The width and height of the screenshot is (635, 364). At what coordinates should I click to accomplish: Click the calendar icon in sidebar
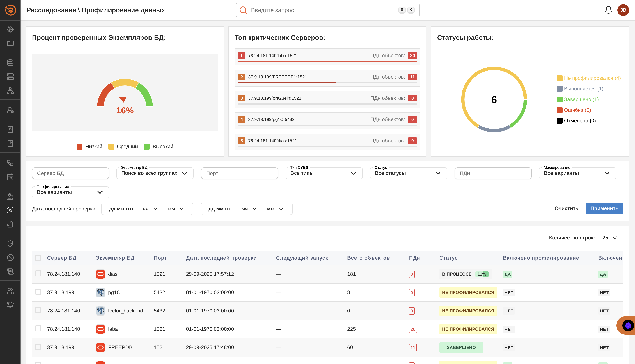tap(10, 177)
